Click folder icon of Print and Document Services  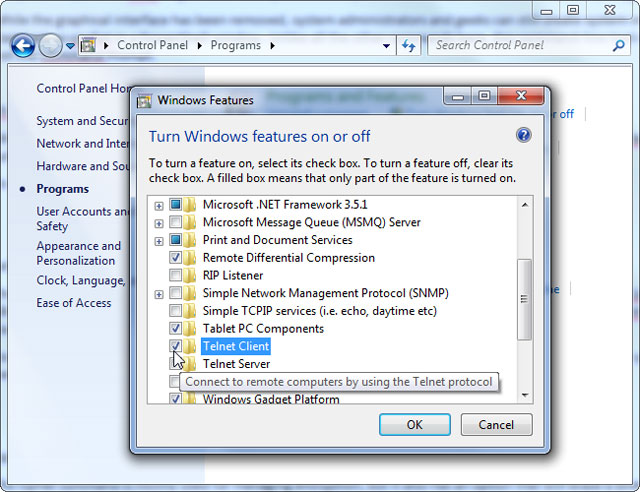[189, 240]
